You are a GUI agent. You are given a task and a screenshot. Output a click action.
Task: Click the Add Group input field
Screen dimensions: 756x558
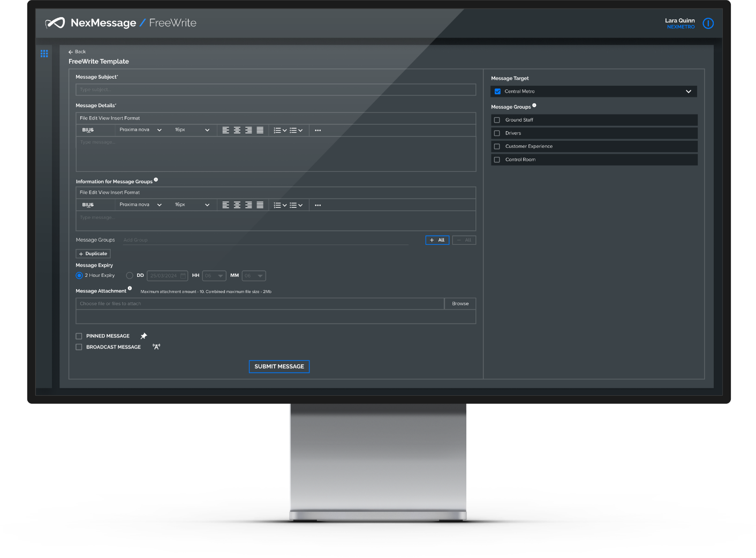266,240
